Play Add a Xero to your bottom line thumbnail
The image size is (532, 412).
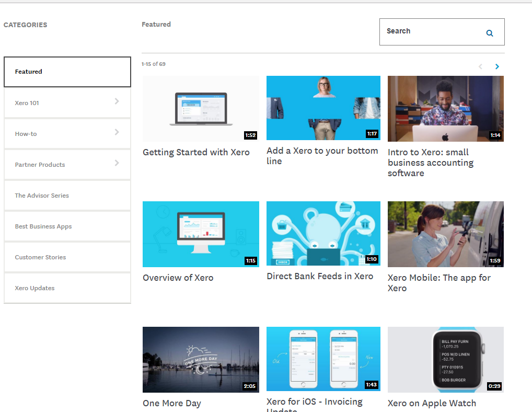[x=323, y=108]
